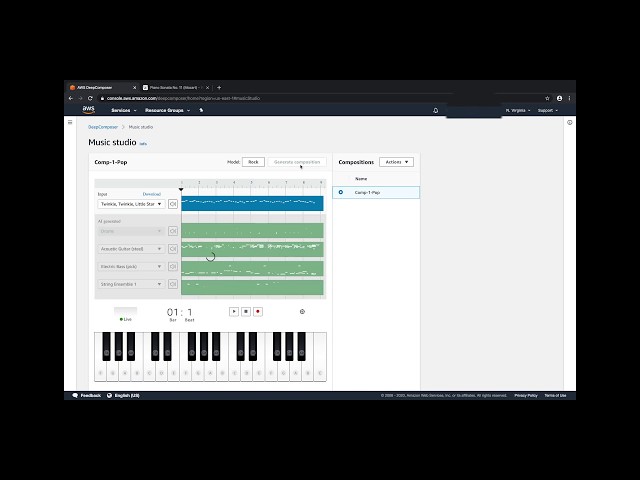Open the Chrome profile icon
Screen dimensions: 640x480
click(x=559, y=98)
